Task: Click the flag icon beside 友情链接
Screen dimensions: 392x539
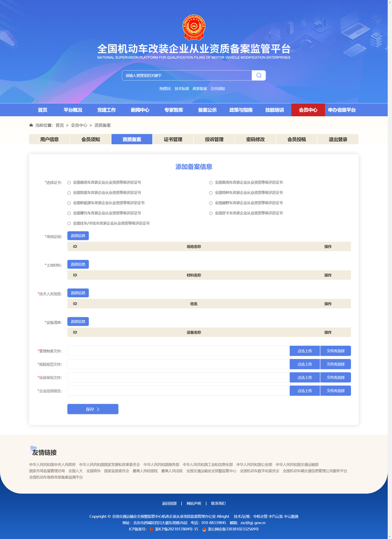Action: [33, 449]
